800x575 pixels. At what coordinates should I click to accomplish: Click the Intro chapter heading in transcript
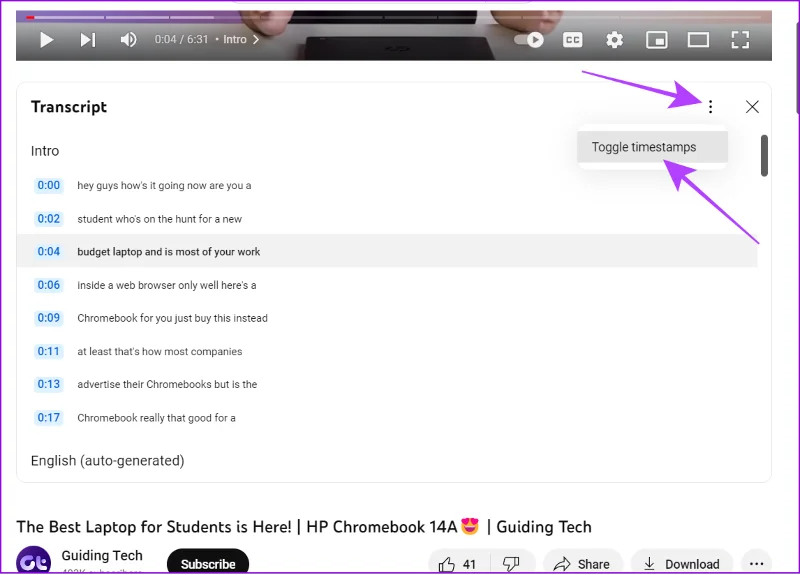point(45,151)
